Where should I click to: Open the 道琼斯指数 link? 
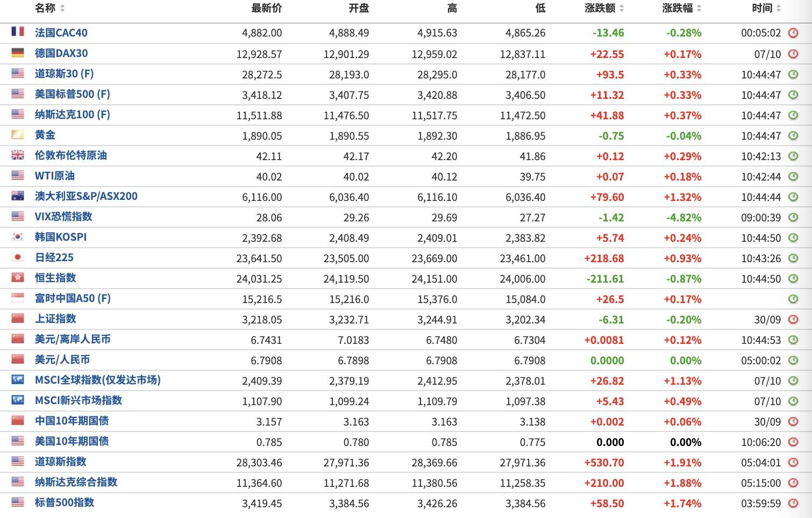click(x=61, y=462)
